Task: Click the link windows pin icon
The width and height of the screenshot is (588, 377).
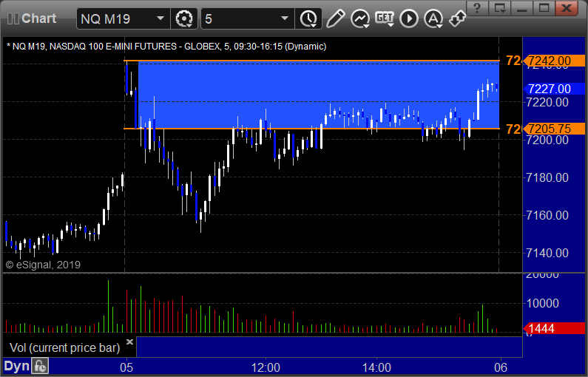Action: (x=457, y=18)
